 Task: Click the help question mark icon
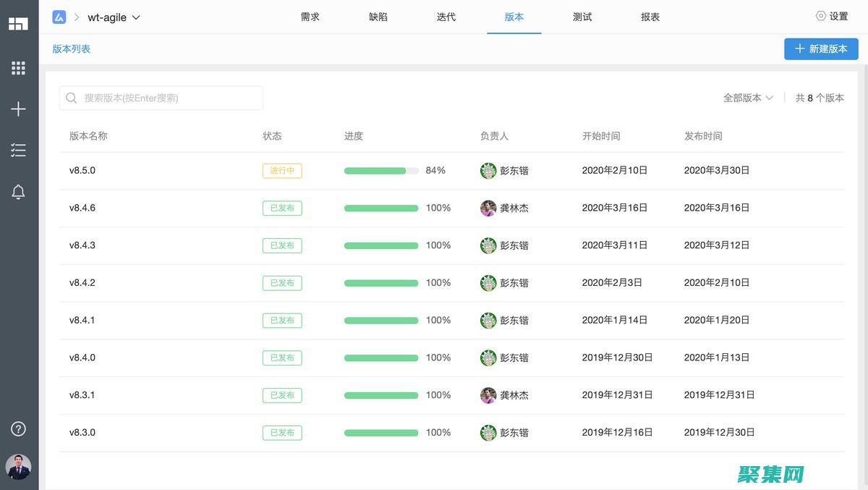tap(19, 428)
